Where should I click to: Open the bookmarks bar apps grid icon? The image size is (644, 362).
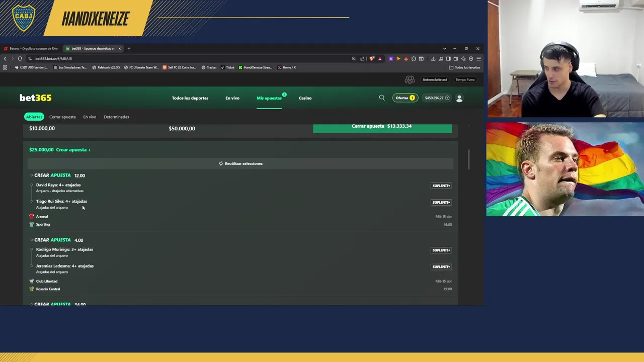[x=5, y=67]
